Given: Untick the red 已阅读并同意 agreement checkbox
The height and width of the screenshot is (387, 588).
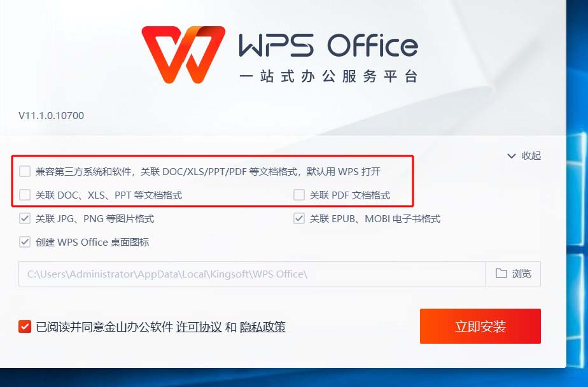Looking at the screenshot, I should 25,327.
